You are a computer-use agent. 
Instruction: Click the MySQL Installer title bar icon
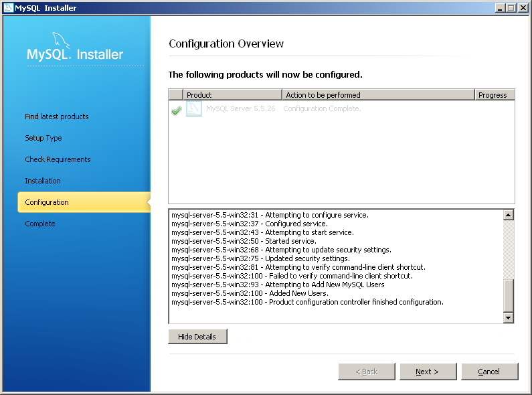click(x=8, y=8)
